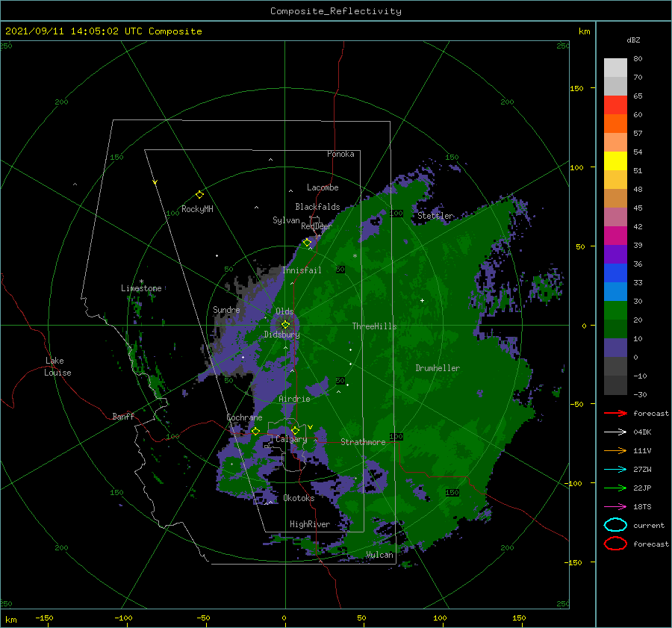Click the yellow diamond marker near RockyMH

[199, 195]
